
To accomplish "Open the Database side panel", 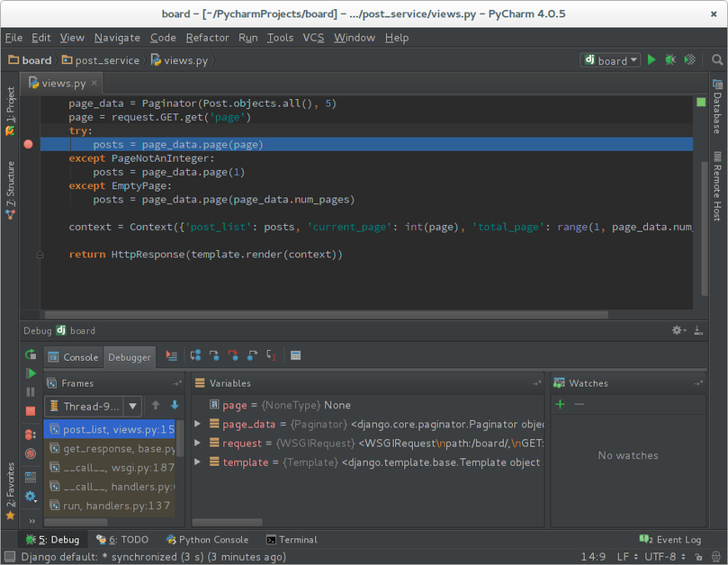I will point(717,106).
